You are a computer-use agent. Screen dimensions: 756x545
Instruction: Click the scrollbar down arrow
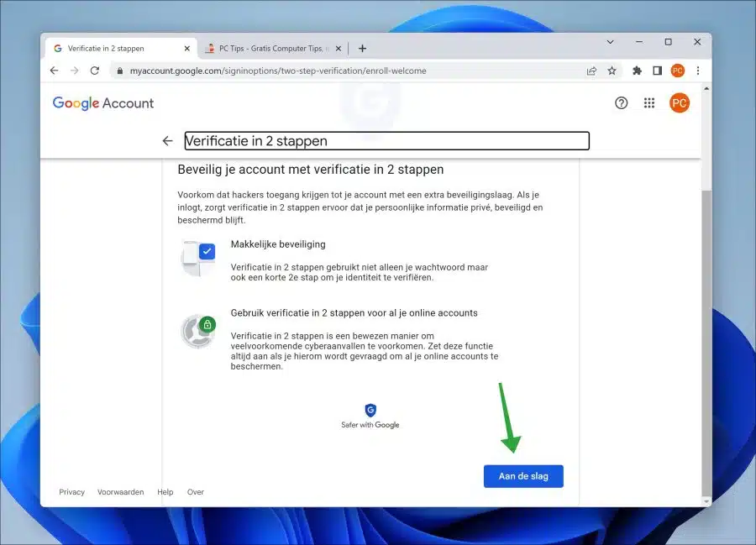(706, 501)
